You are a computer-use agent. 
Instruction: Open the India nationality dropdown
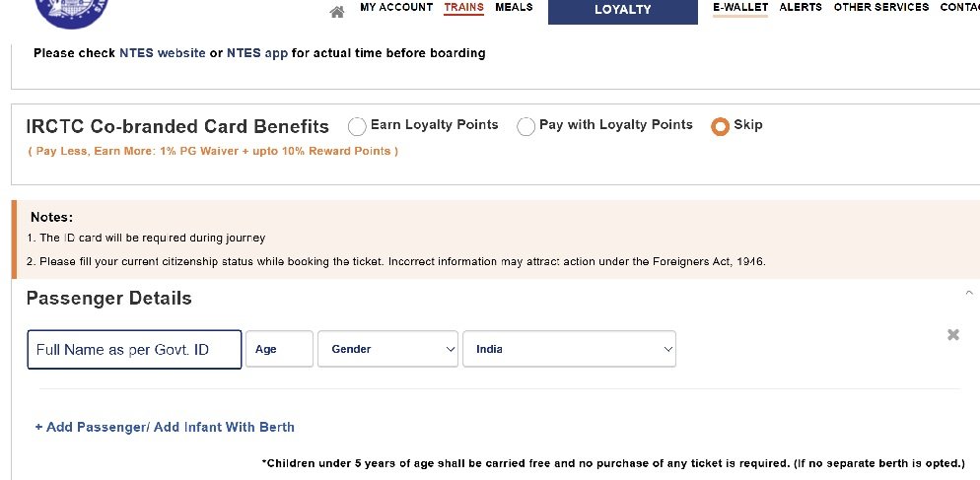569,349
